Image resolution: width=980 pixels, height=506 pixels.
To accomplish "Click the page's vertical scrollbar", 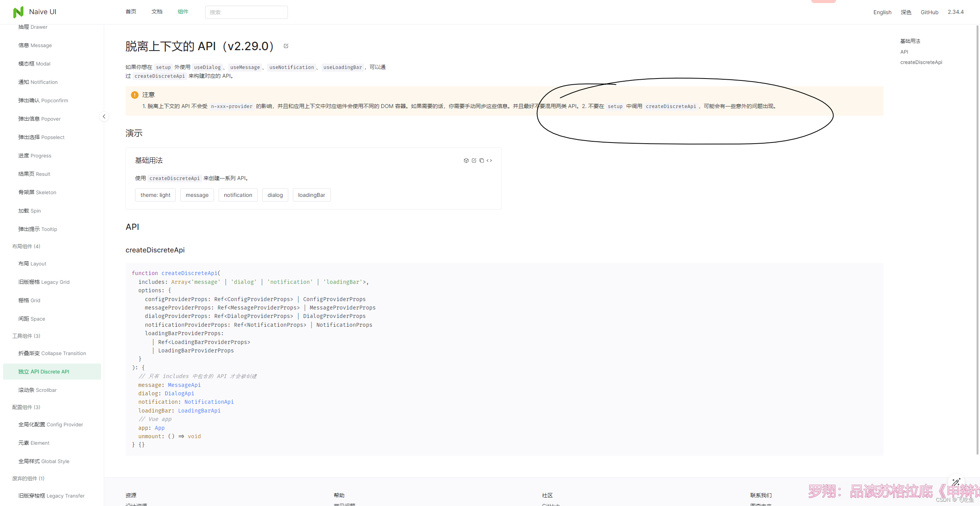I will [977, 239].
